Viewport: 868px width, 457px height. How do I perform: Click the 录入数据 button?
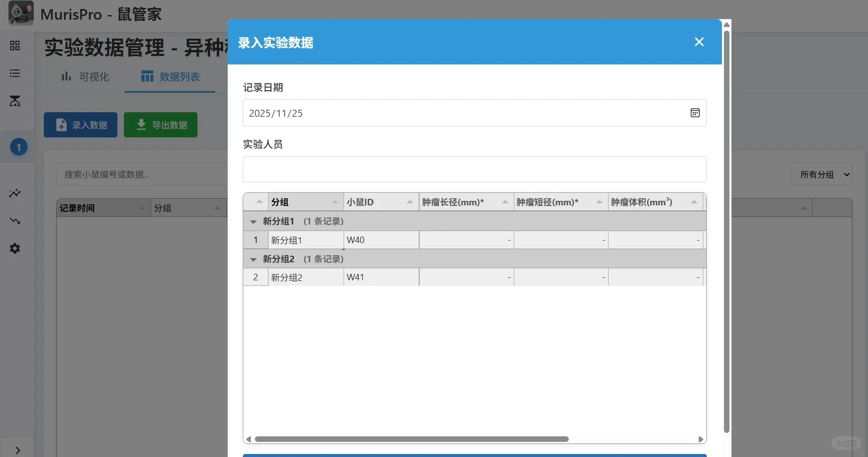tap(80, 124)
